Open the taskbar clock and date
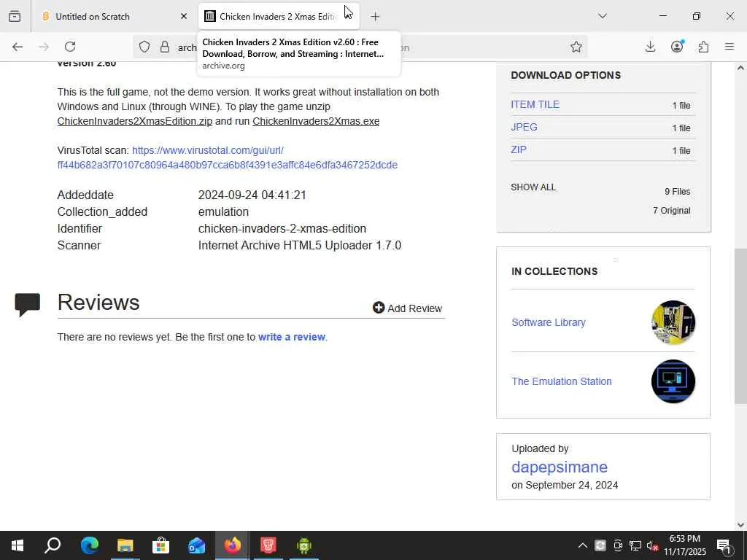 tap(684, 545)
